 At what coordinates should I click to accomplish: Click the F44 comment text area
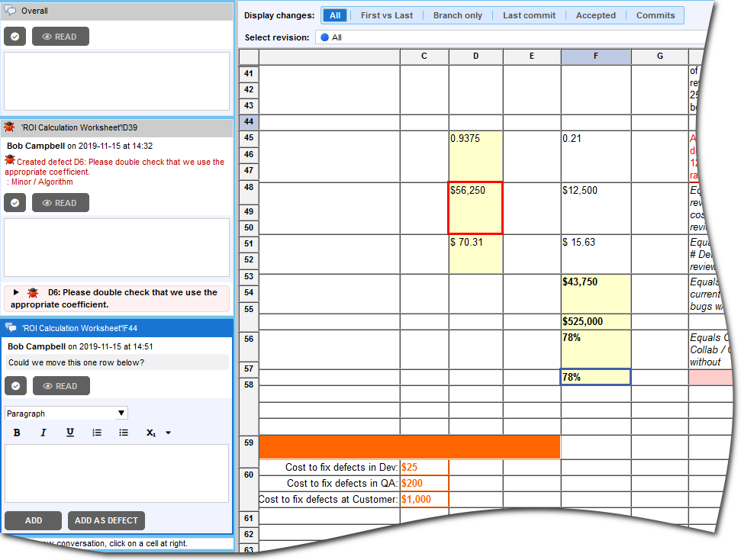(x=117, y=473)
